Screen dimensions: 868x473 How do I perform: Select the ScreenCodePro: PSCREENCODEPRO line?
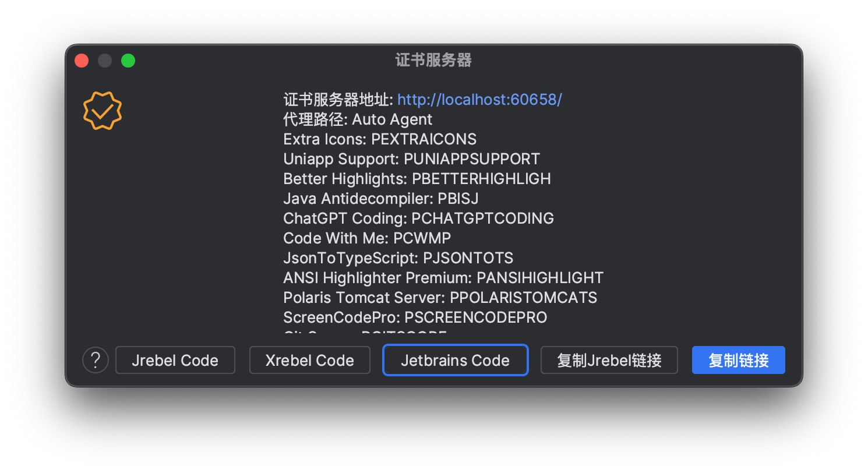coord(415,317)
